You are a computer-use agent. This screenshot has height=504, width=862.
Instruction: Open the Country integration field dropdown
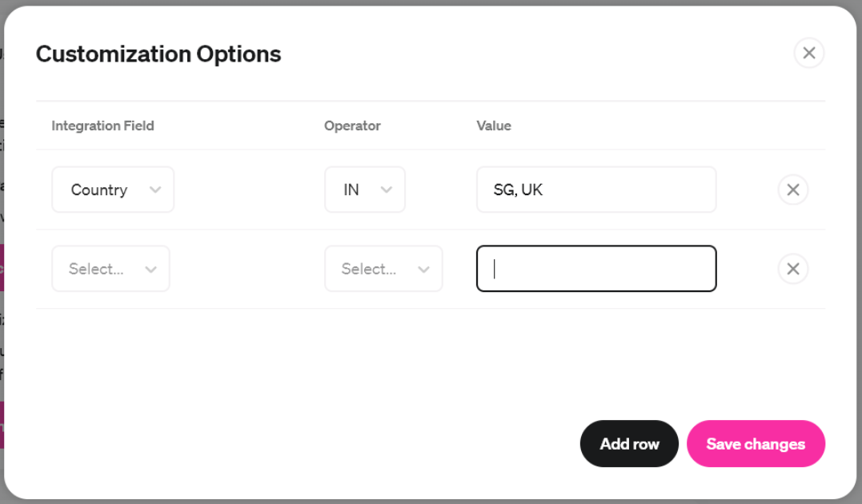tap(112, 190)
